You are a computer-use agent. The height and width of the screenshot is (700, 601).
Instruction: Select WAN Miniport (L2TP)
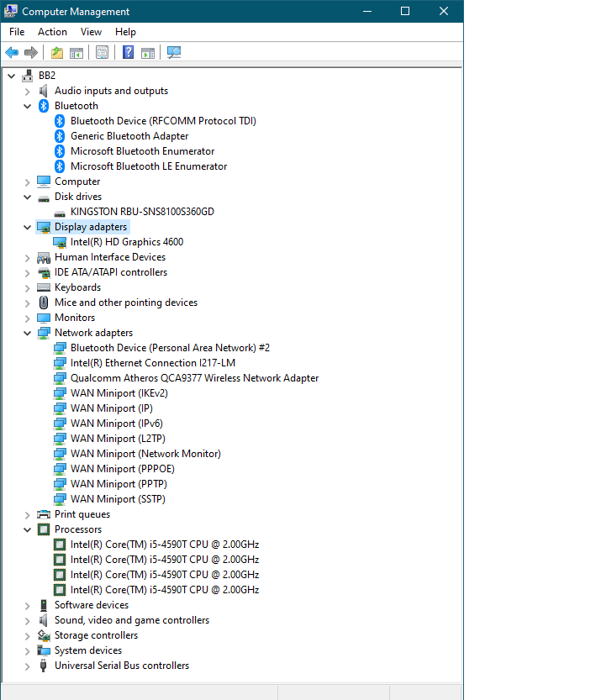pyautogui.click(x=118, y=439)
